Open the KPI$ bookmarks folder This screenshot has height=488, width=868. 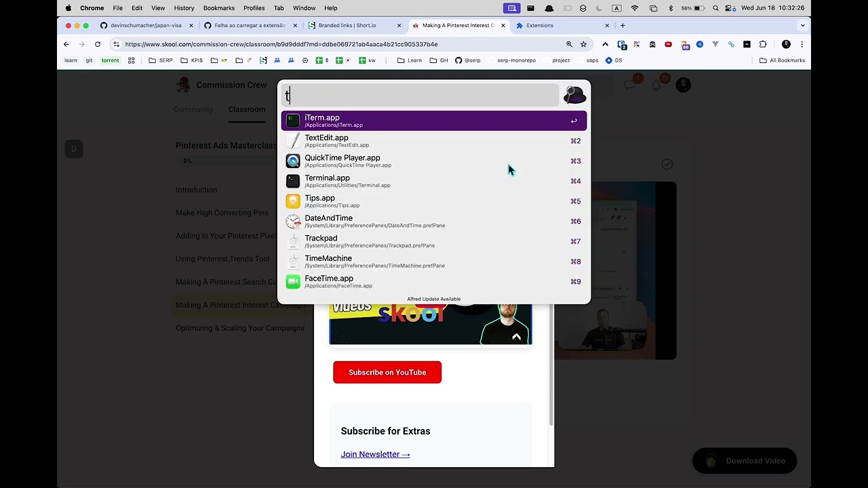[x=191, y=60]
